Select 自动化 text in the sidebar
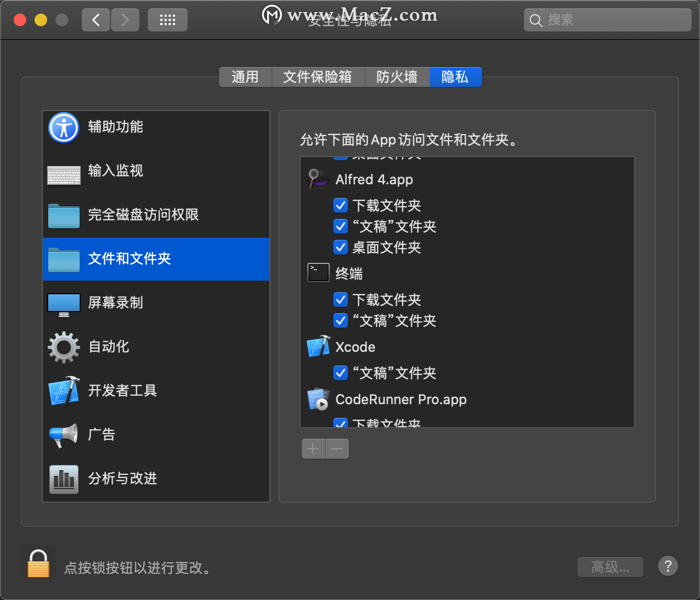The height and width of the screenshot is (600, 700). [108, 347]
